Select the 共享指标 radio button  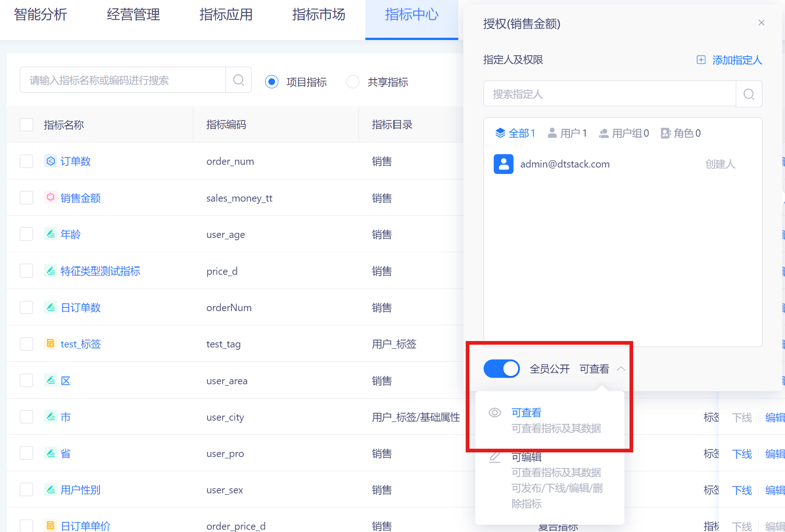[x=353, y=82]
